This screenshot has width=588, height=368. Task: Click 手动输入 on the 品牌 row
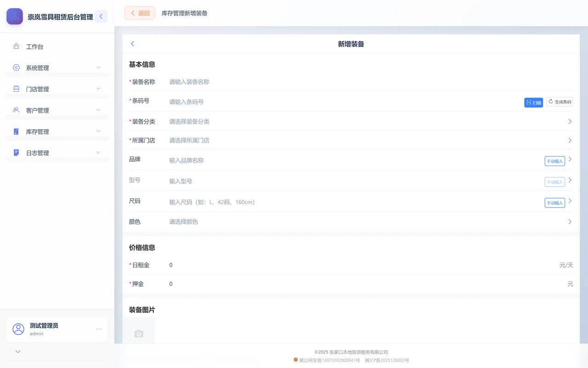click(555, 161)
